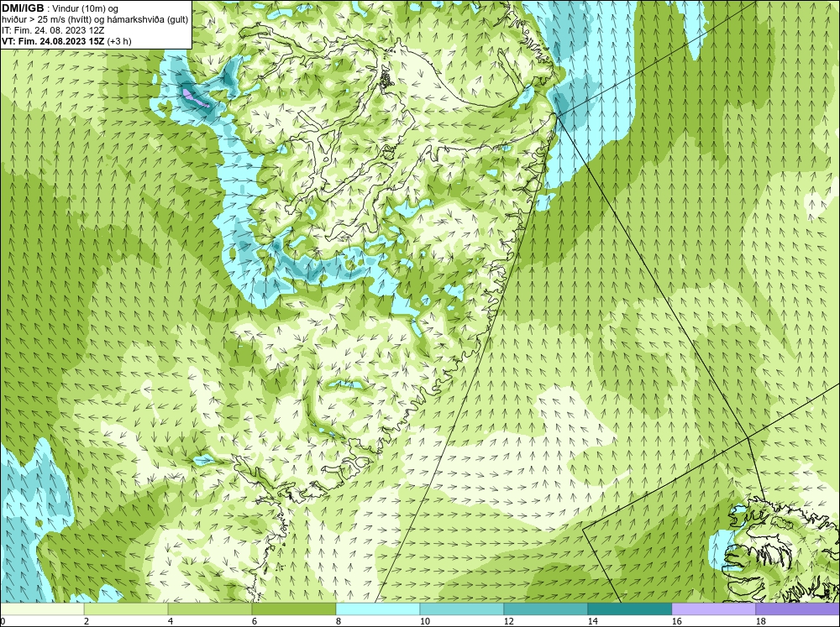
Task: Click the legend label '6'
Action: (254, 621)
